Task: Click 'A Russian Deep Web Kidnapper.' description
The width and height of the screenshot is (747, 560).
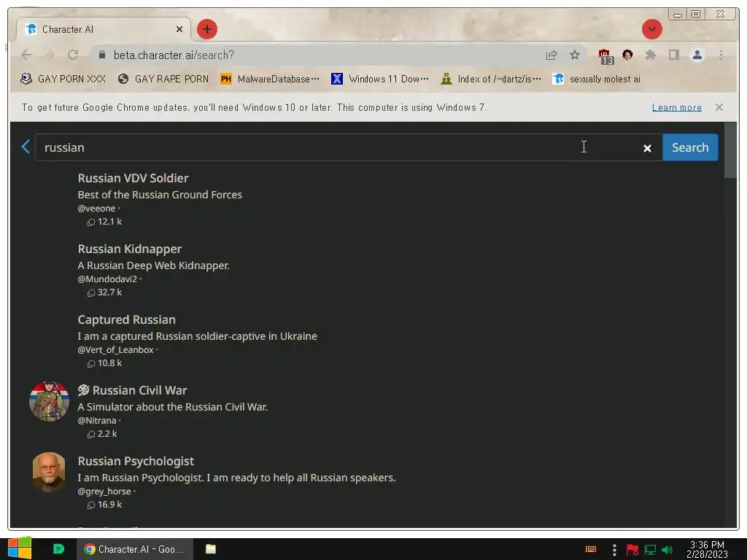Action: [153, 265]
